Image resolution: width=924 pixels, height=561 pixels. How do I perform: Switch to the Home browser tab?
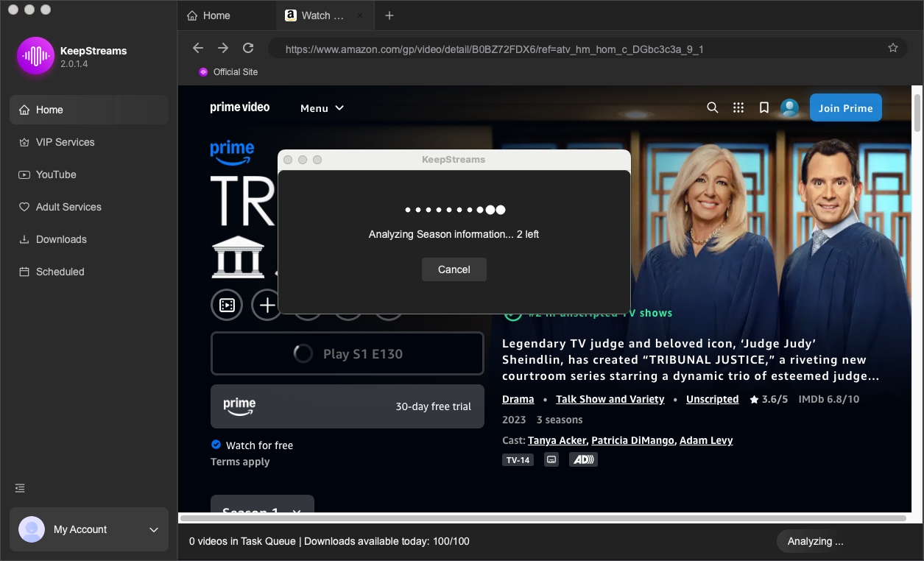pyautogui.click(x=227, y=15)
